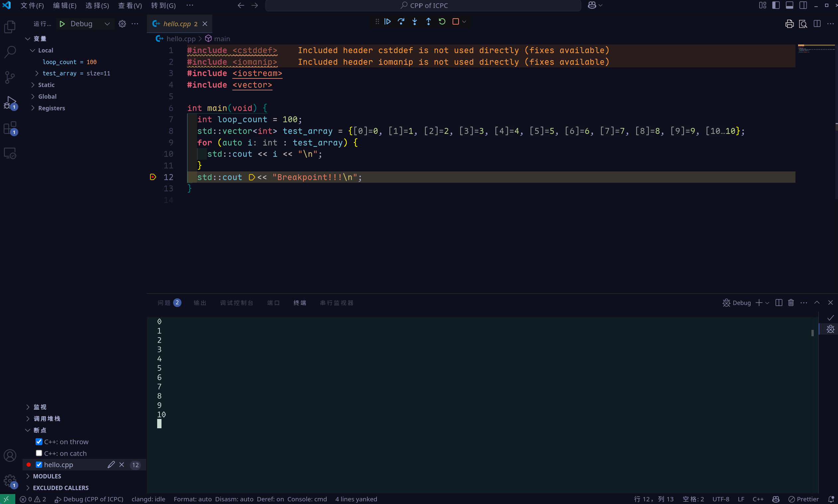Expand the test_array variable

(x=37, y=73)
